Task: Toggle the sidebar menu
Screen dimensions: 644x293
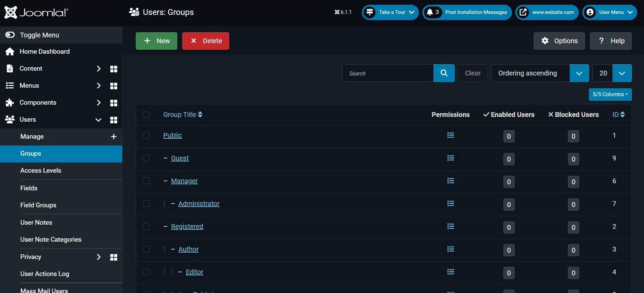Action: coord(61,35)
